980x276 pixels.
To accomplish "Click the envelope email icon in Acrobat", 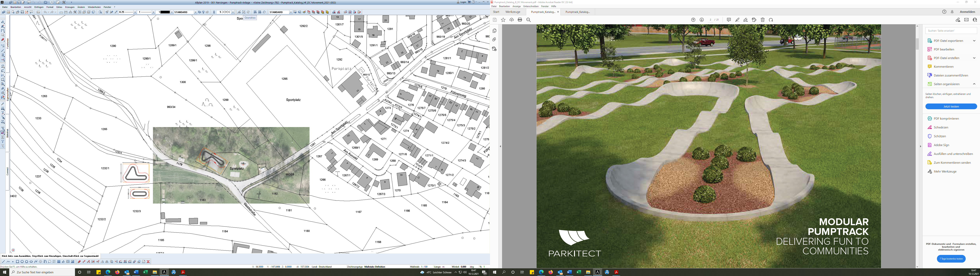I will coord(966,20).
